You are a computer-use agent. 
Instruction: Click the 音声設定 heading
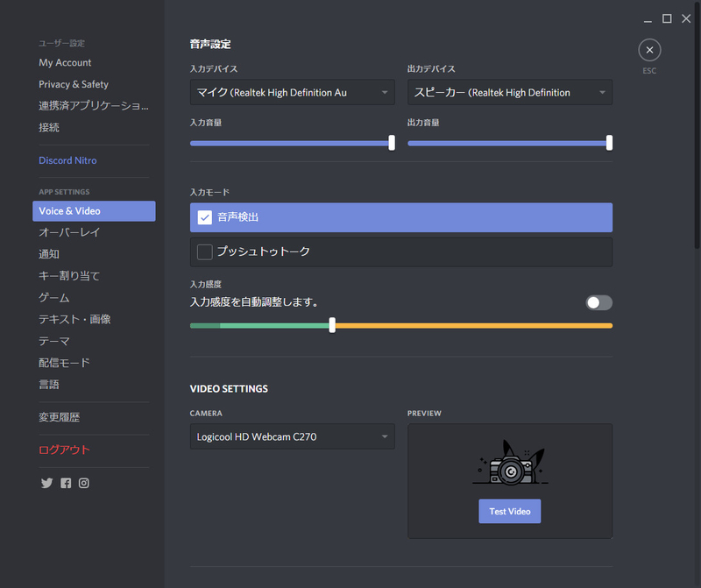click(x=210, y=45)
